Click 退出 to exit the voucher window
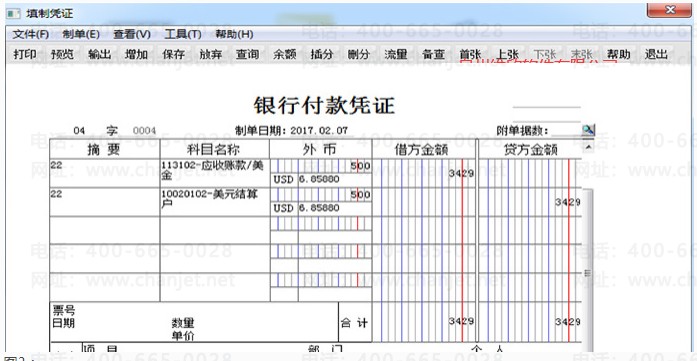 point(656,54)
